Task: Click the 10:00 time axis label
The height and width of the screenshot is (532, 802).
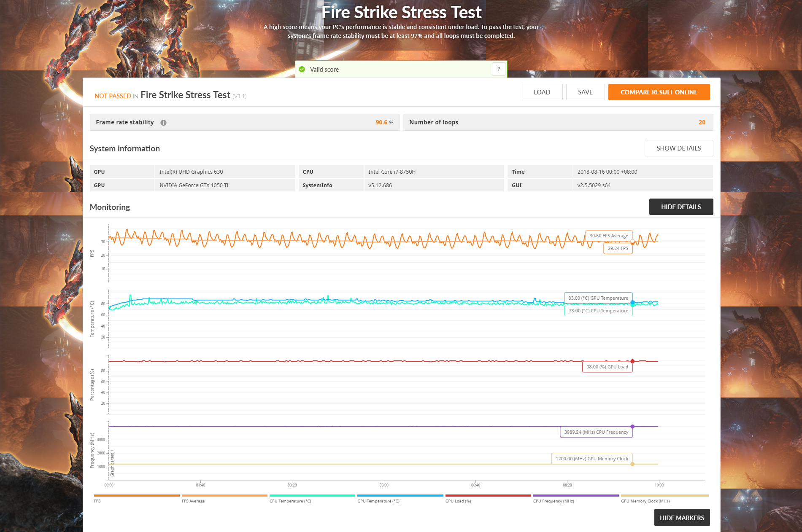Action: [659, 485]
